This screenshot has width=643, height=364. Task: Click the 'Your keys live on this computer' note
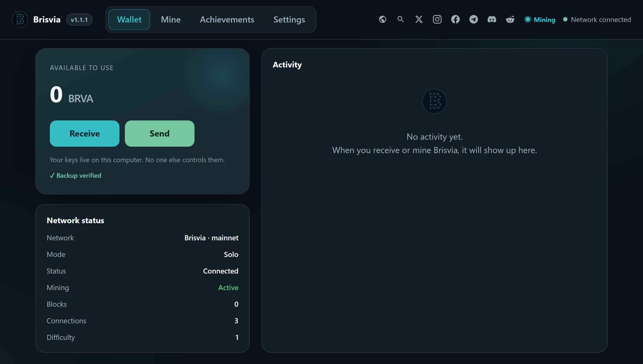pos(137,160)
